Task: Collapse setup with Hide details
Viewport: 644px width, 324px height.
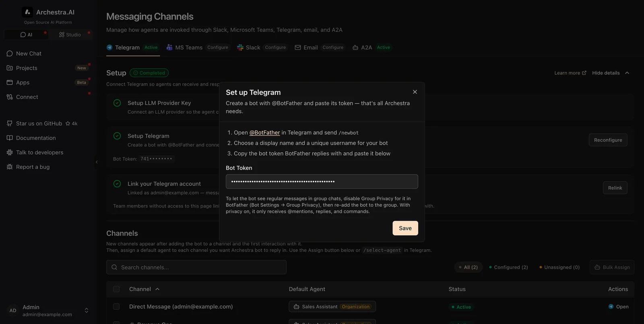Action: pyautogui.click(x=611, y=73)
